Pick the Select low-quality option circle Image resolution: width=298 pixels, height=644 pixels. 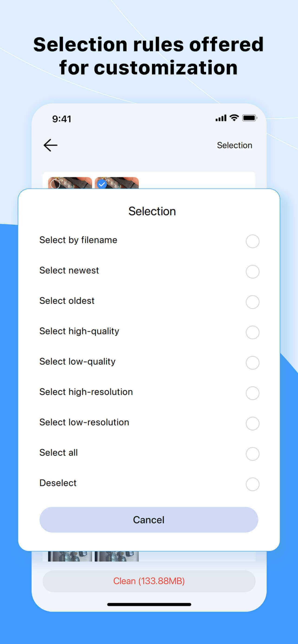[252, 363]
